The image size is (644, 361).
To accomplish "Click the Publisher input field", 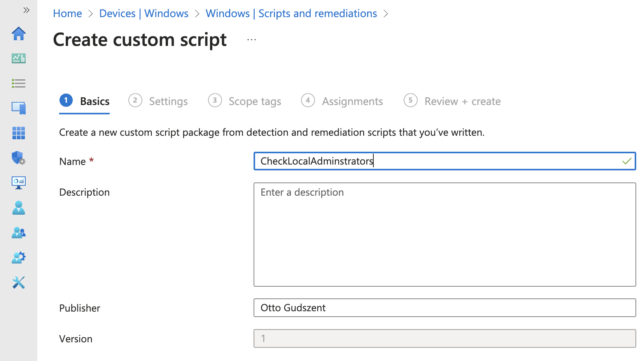I will pos(444,308).
